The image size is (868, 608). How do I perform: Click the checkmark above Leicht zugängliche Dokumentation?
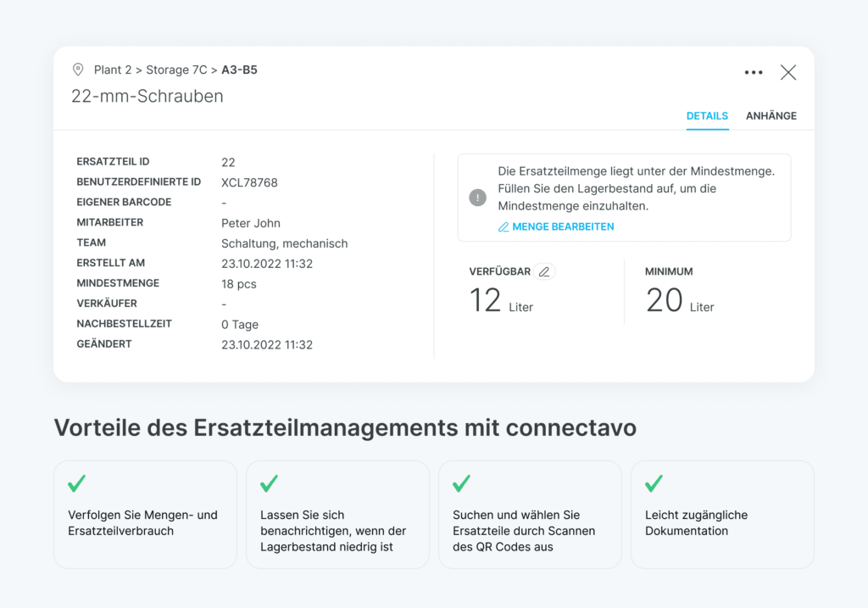click(654, 484)
